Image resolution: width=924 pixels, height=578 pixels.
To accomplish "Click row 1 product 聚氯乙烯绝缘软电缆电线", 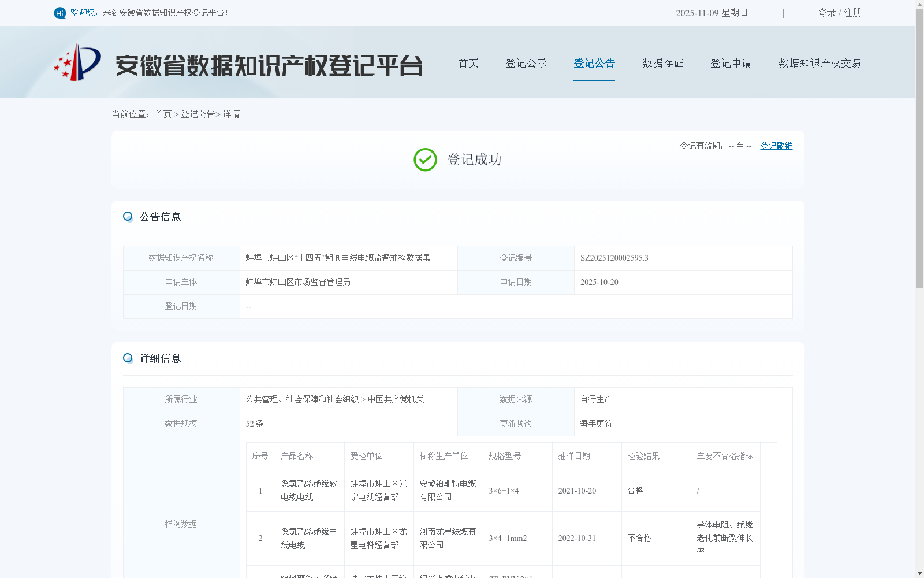I will click(x=309, y=490).
